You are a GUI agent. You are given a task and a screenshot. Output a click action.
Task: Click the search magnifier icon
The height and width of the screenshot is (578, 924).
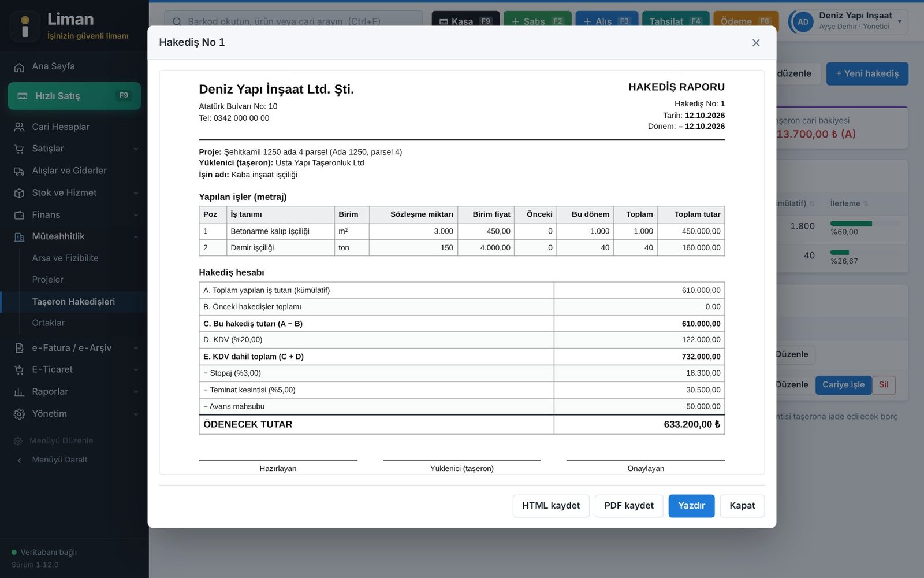tap(177, 22)
